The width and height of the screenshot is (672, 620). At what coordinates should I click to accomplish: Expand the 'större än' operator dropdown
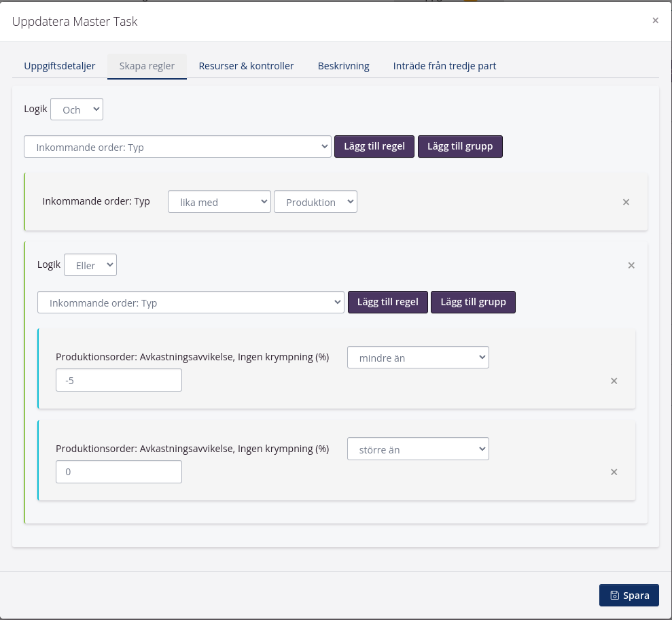point(417,449)
